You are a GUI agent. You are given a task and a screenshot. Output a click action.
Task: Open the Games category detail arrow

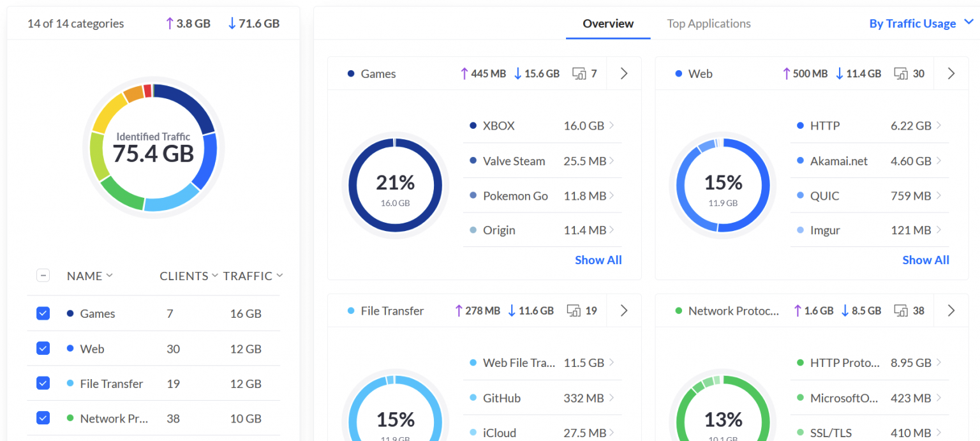pos(624,73)
